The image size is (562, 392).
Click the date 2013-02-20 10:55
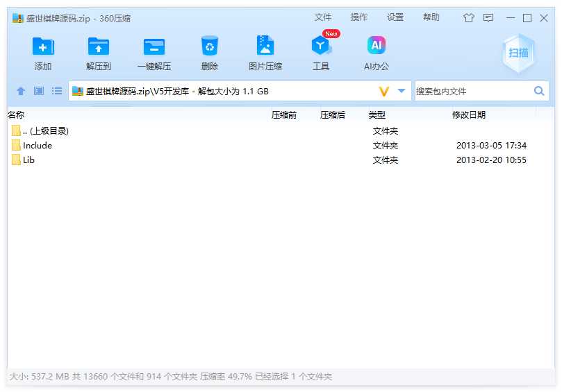tap(491, 160)
